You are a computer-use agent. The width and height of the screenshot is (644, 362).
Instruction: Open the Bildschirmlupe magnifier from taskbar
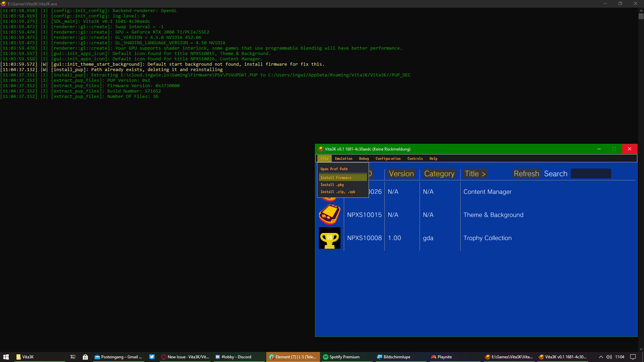394,357
